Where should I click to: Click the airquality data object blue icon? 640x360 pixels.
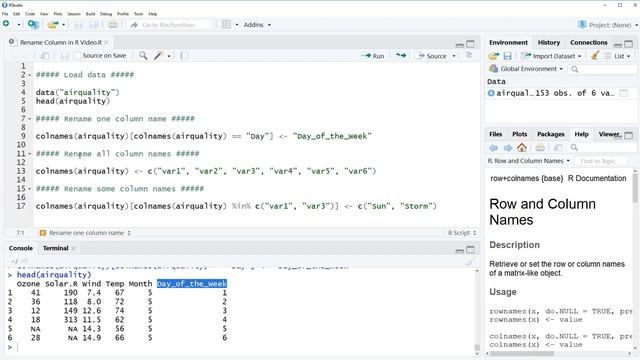[491, 93]
